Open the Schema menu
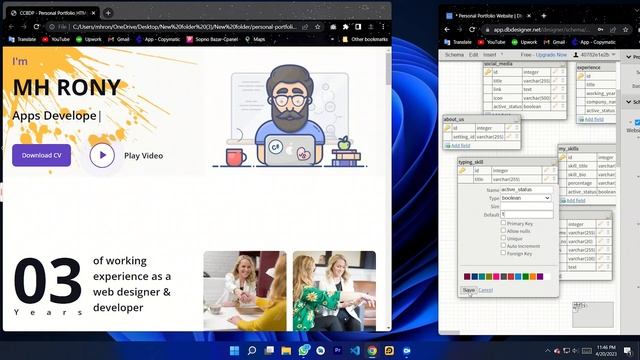The height and width of the screenshot is (360, 640). (454, 55)
